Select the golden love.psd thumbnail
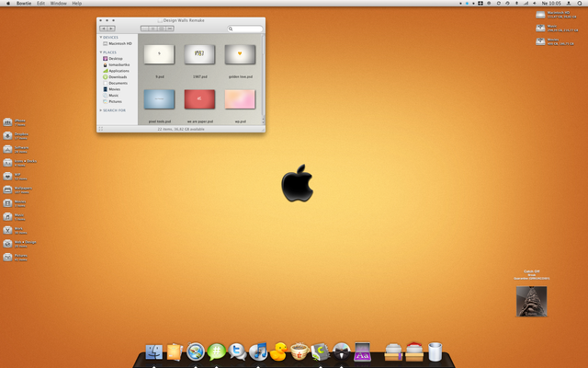Image resolution: width=588 pixels, height=368 pixels. point(240,55)
